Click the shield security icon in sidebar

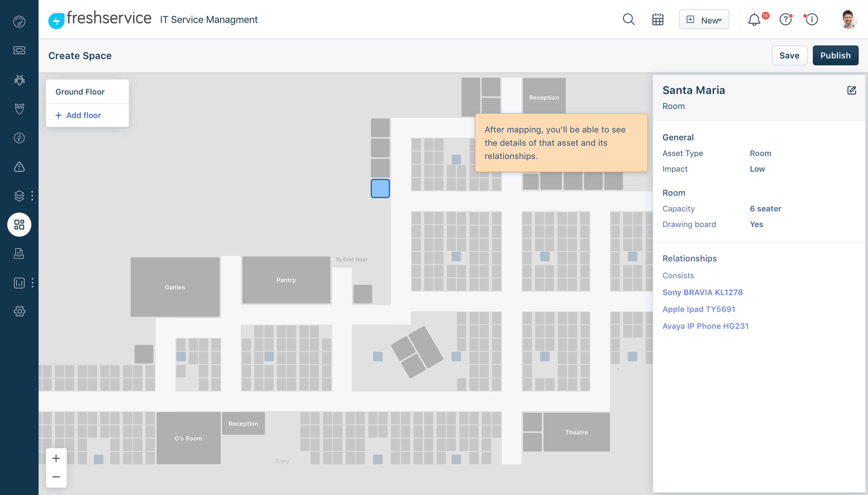[19, 109]
